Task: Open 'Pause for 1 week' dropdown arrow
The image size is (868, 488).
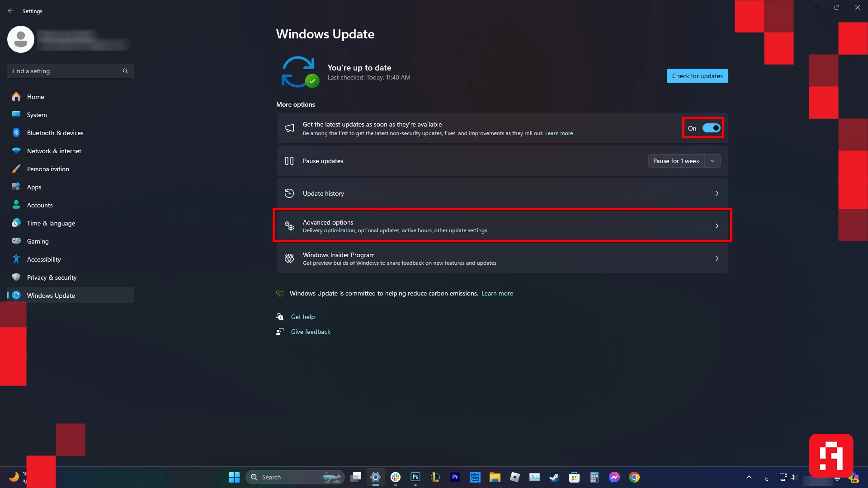Action: click(x=712, y=161)
